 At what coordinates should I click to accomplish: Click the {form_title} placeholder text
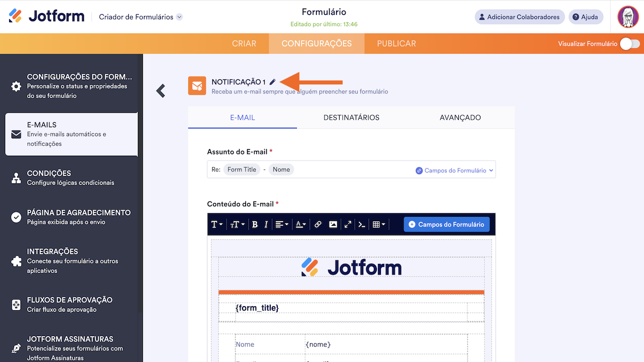click(257, 308)
